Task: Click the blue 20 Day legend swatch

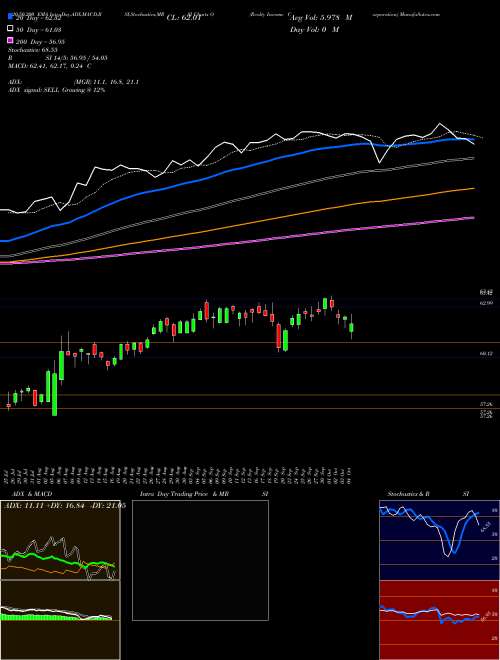Action: [11, 17]
